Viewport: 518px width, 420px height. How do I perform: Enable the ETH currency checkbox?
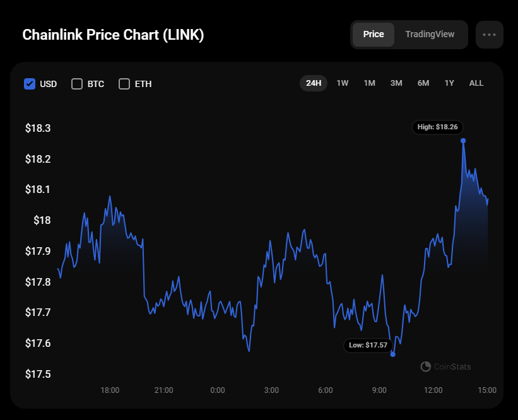click(124, 84)
